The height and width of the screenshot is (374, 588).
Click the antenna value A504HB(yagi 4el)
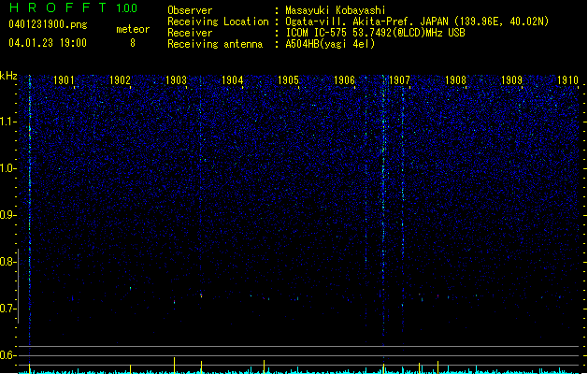pyautogui.click(x=330, y=44)
